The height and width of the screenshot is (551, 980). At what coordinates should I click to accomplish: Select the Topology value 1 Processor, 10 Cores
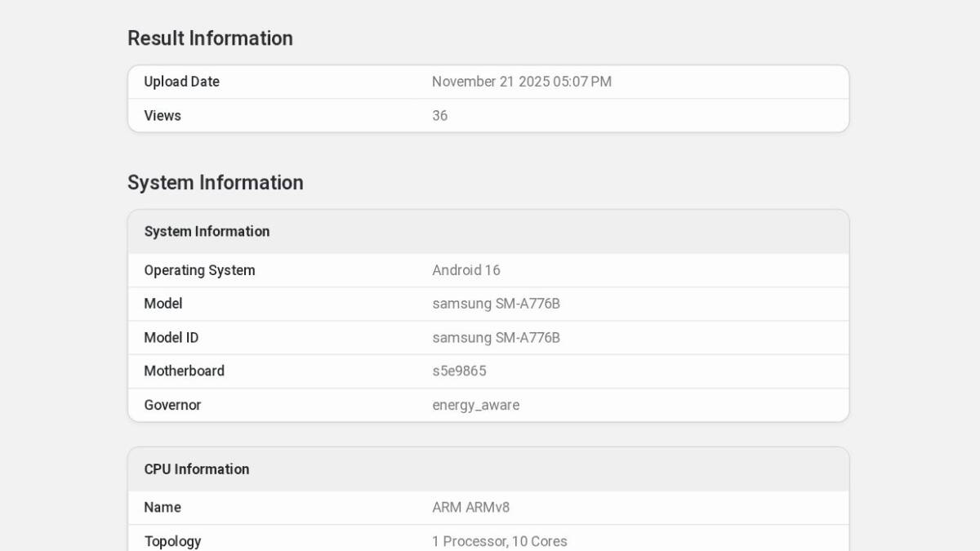tap(500, 540)
